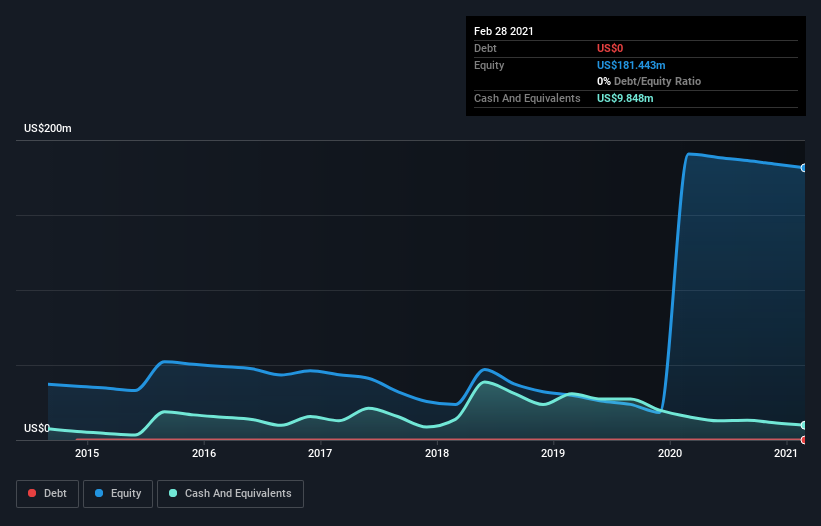Toggle Cash And Equivalents legend button
Screen dimensions: 821x526
pos(230,494)
